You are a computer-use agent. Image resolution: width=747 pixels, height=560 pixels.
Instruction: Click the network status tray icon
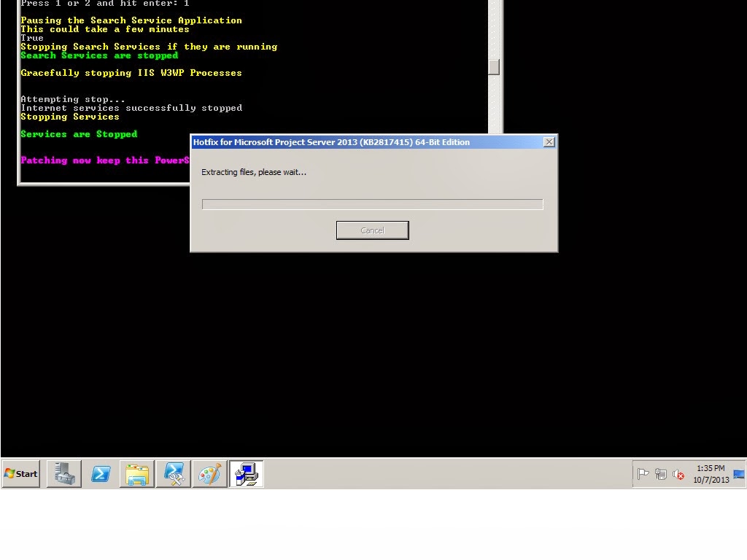(661, 474)
